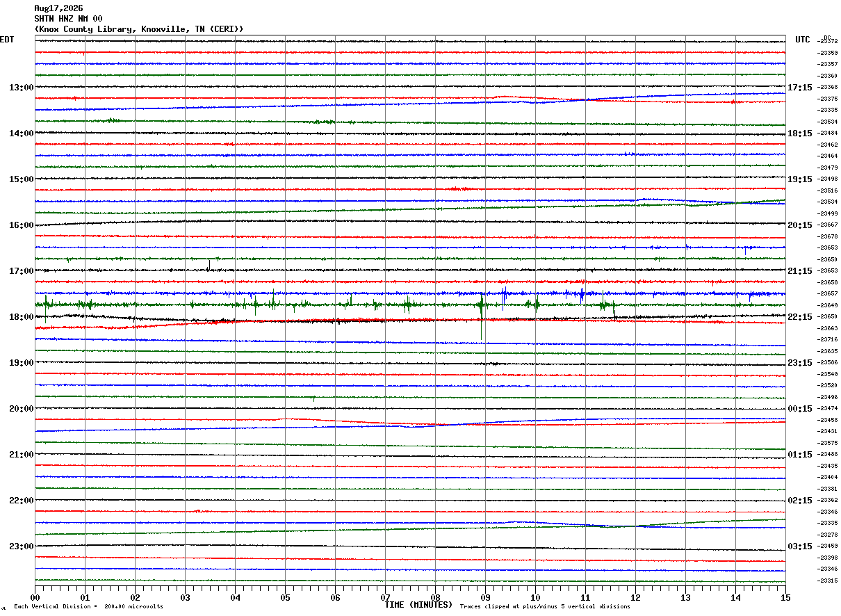Click the minute 00 axis tick label

35,597
